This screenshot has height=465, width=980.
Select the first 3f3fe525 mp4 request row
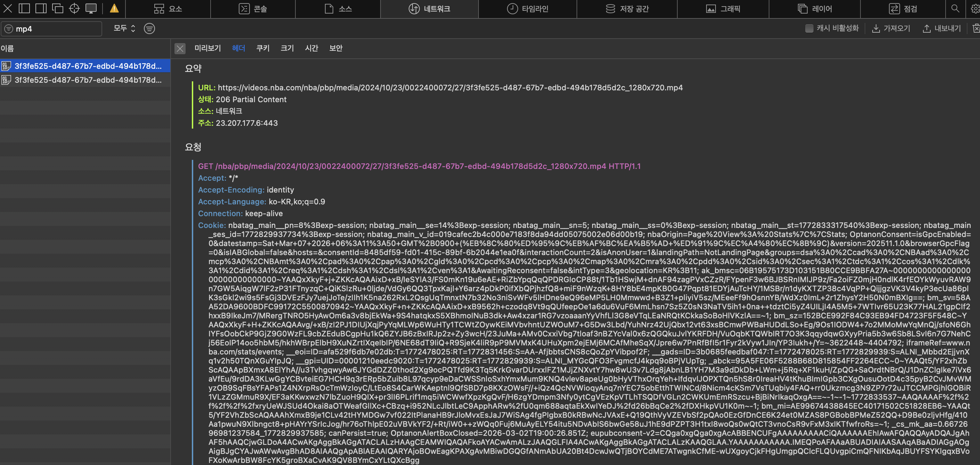click(85, 66)
